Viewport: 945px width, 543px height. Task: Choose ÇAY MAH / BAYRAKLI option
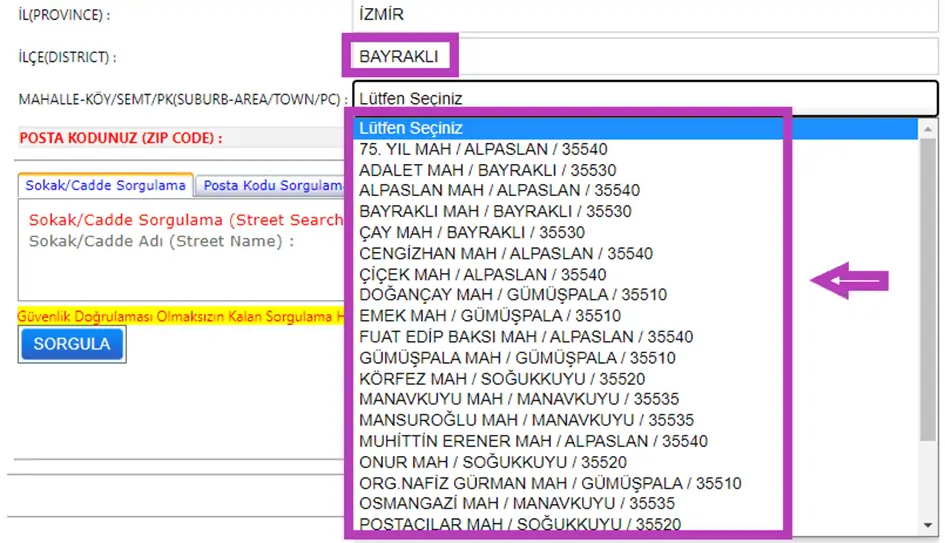[x=472, y=232]
